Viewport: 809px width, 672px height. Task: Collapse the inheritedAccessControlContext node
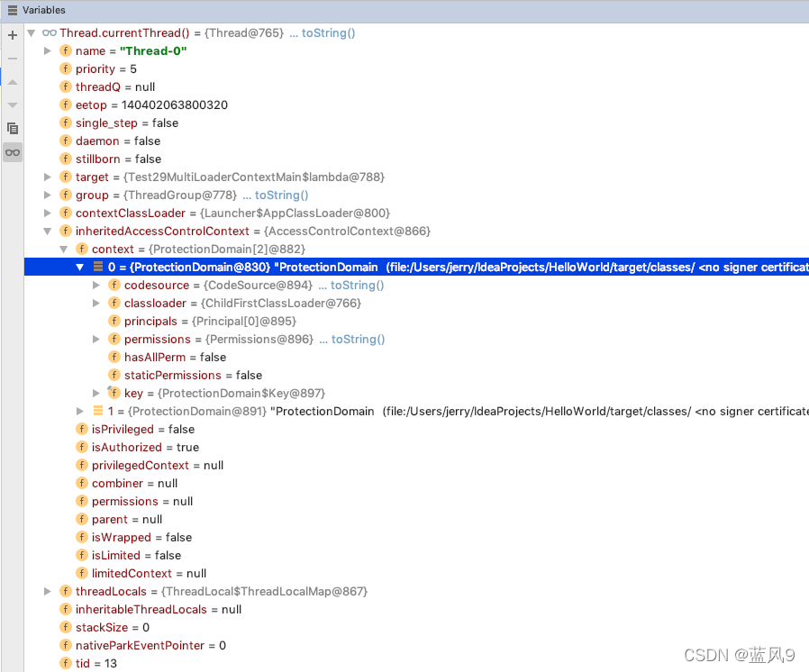click(x=47, y=231)
